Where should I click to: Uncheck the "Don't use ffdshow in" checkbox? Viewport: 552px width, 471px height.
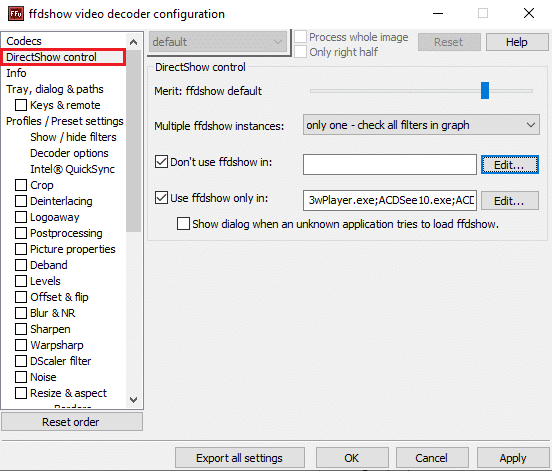point(161,162)
